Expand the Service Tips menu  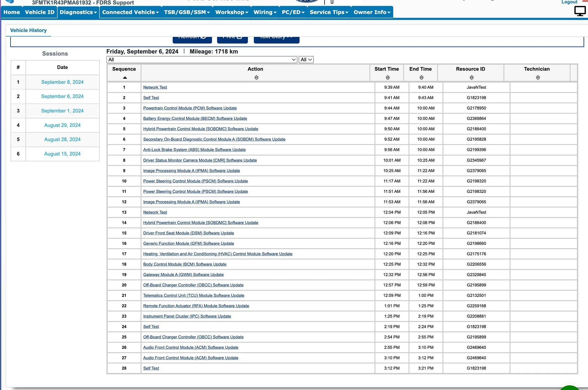click(329, 12)
